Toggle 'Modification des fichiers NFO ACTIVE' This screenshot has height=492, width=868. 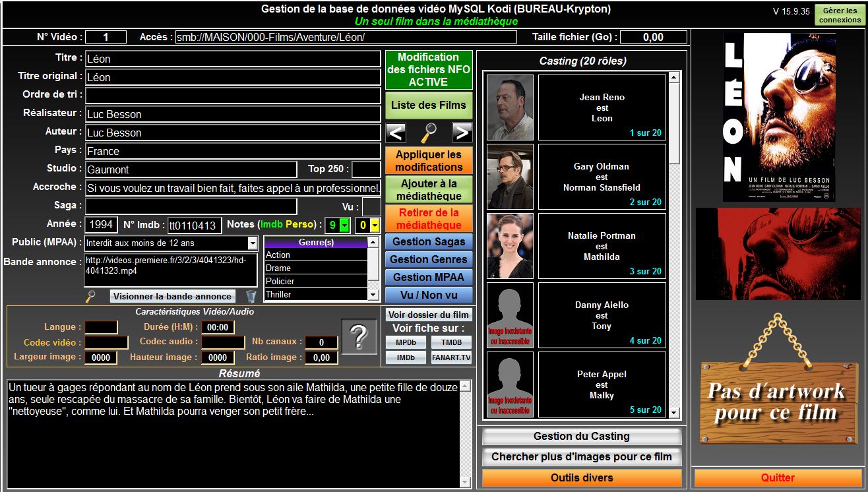click(x=429, y=70)
